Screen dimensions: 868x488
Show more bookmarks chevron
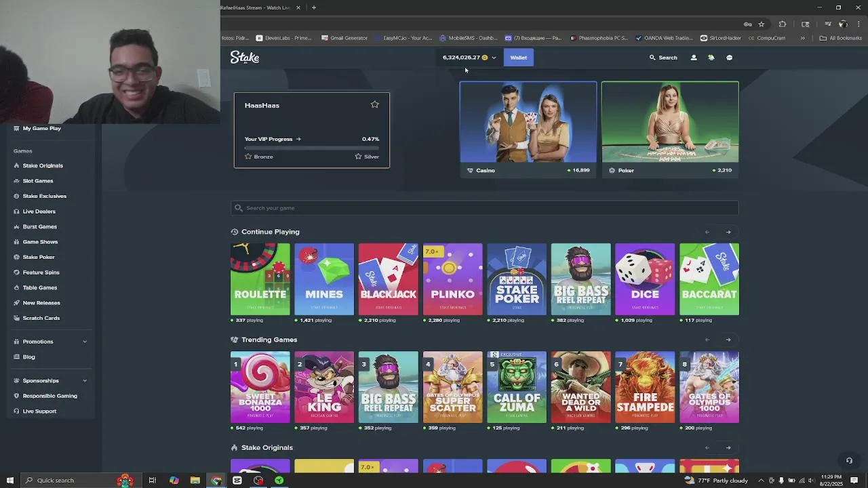click(803, 38)
